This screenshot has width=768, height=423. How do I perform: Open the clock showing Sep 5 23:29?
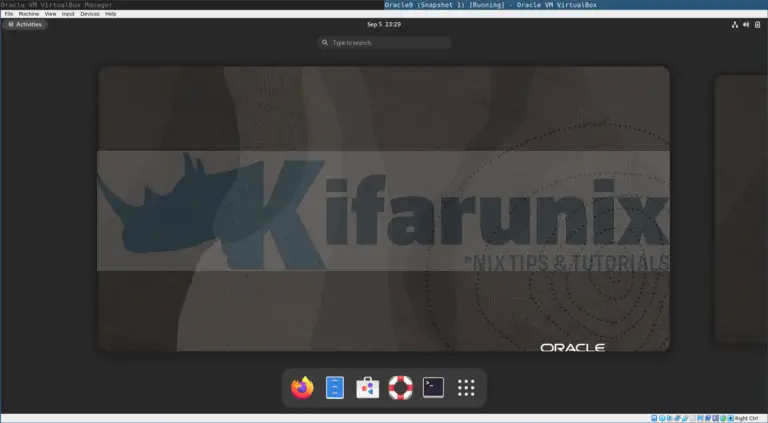point(384,23)
